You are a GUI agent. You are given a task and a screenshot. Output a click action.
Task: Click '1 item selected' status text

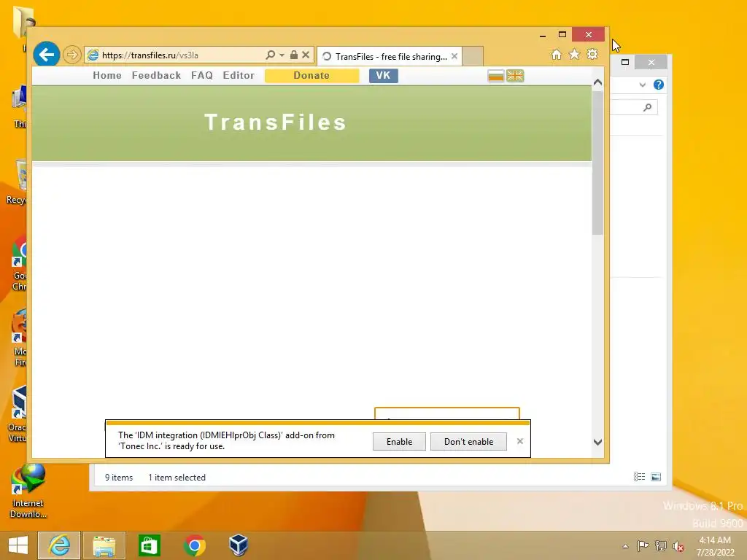[x=177, y=477]
